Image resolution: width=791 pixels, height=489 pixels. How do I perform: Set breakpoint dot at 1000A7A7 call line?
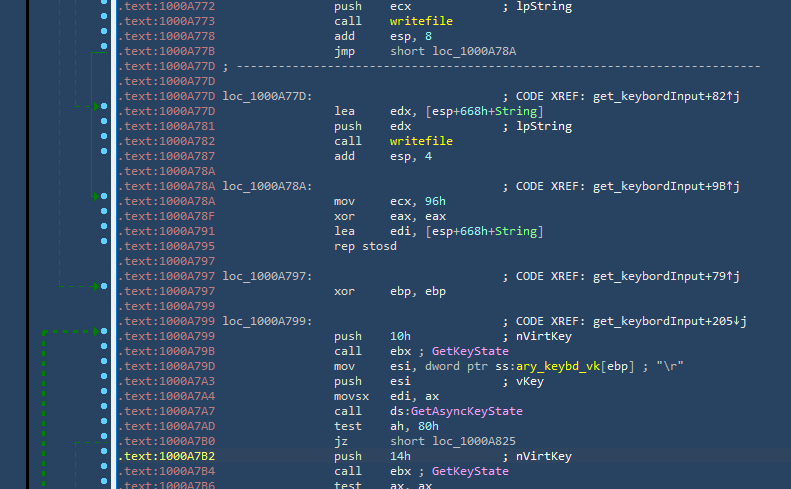tap(105, 411)
